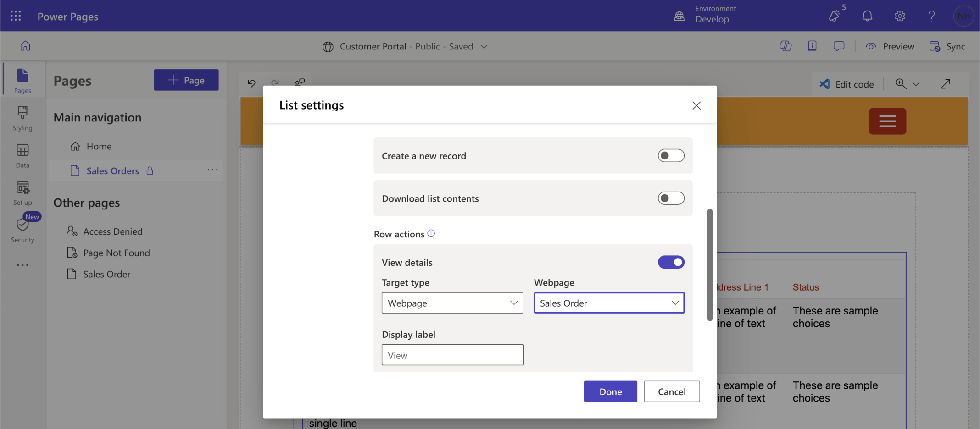Open the Copilot icon in toolbar
This screenshot has height=429, width=980.
pyautogui.click(x=785, y=46)
